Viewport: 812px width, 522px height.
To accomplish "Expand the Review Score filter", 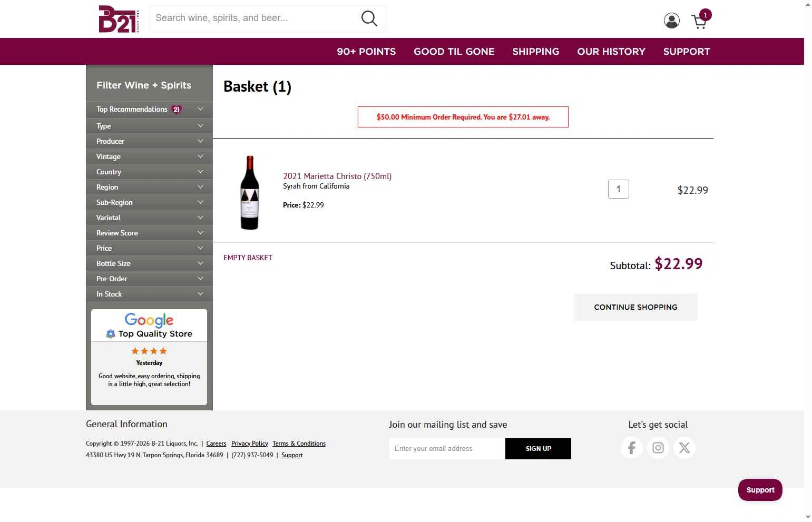I will click(149, 233).
